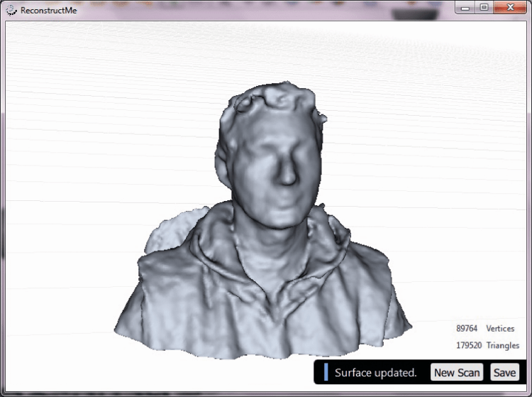The image size is (532, 397).
Task: Click the ReconstructMe title text
Action: click(x=48, y=11)
